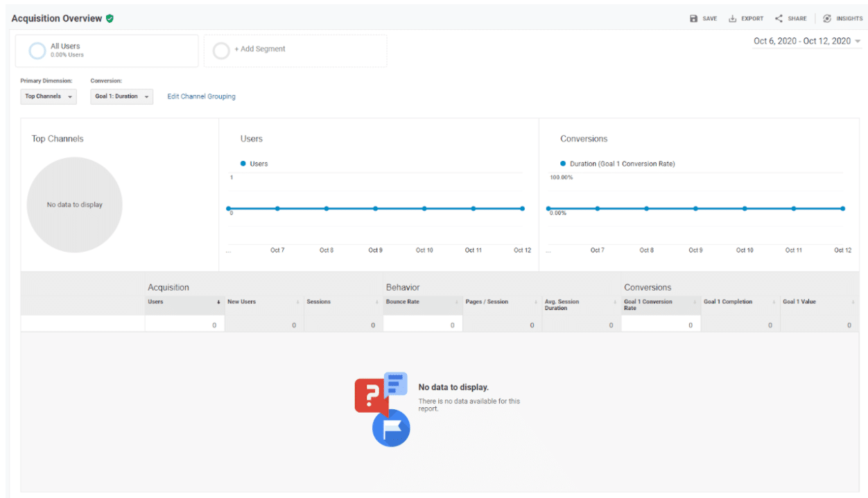This screenshot has width=868, height=498.
Task: Open the Goal 1: Duration conversion dropdown
Action: [x=121, y=96]
